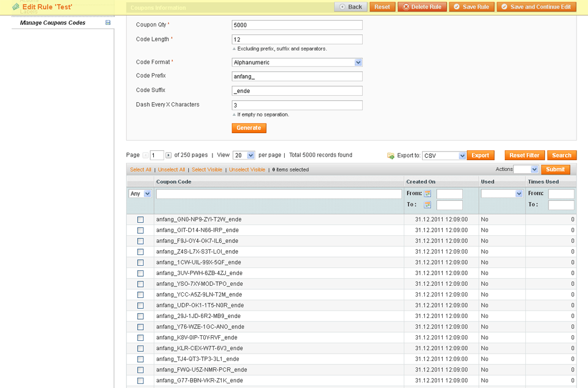Click coupon code anfang_KLR-CEX-W7T-6V3_ende
The height and width of the screenshot is (388, 588).
(x=199, y=348)
